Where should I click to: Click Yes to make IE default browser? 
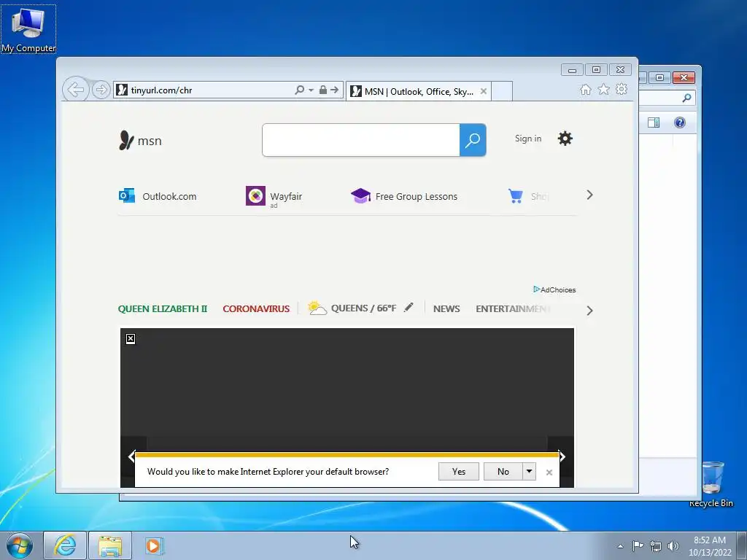(x=459, y=472)
